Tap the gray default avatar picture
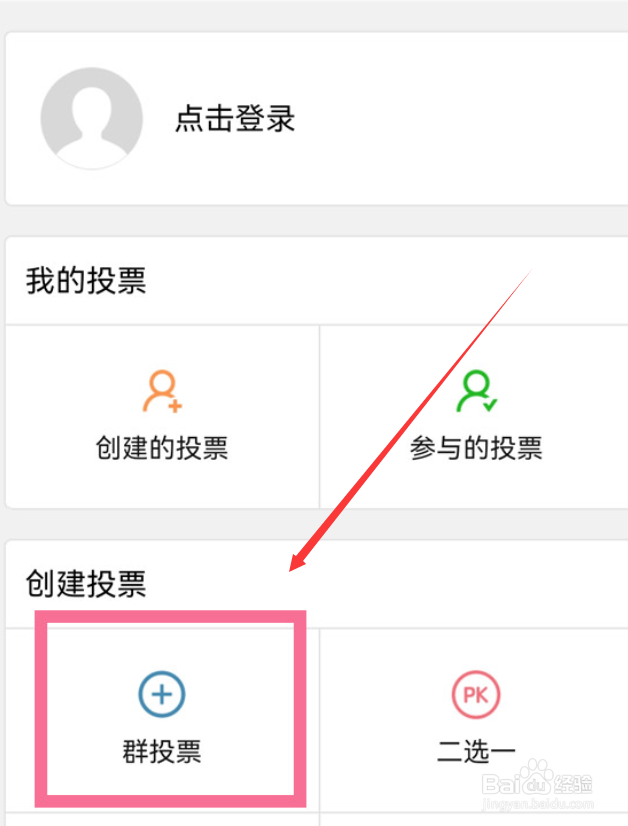The image size is (628, 826). point(92,118)
